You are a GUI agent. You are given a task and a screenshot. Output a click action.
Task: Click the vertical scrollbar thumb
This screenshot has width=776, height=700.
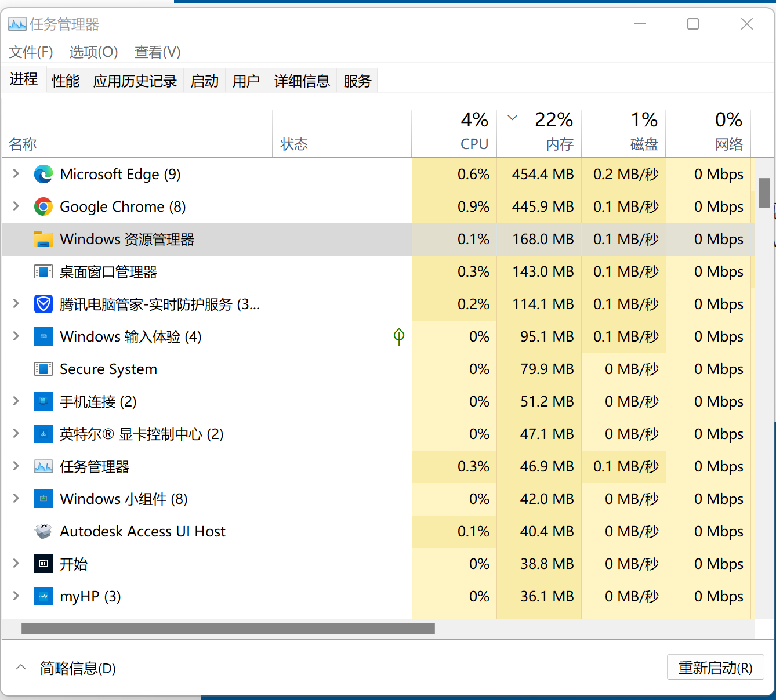[x=765, y=193]
